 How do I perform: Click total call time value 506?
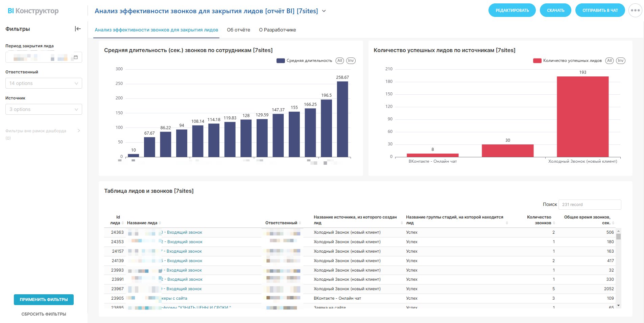[x=610, y=232]
